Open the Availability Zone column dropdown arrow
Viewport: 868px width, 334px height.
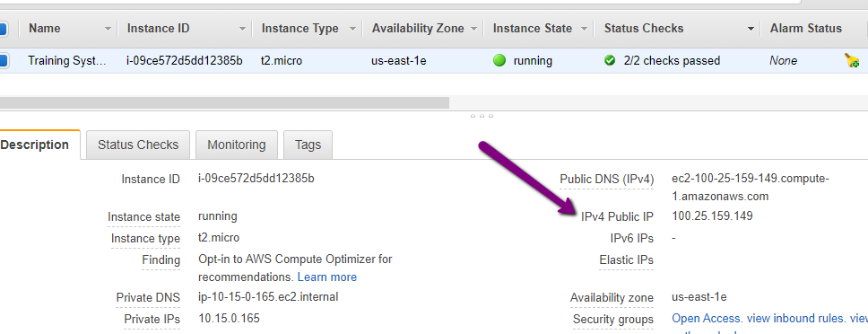pyautogui.click(x=473, y=29)
